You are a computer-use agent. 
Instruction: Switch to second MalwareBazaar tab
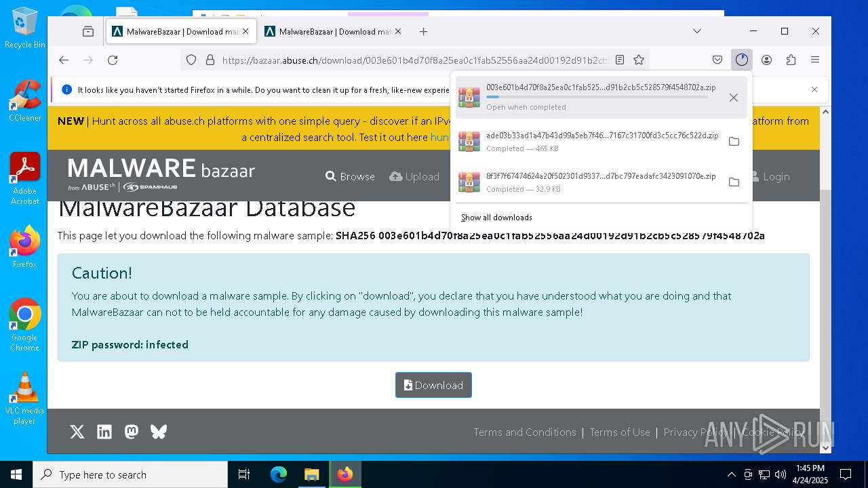pyautogui.click(x=334, y=31)
